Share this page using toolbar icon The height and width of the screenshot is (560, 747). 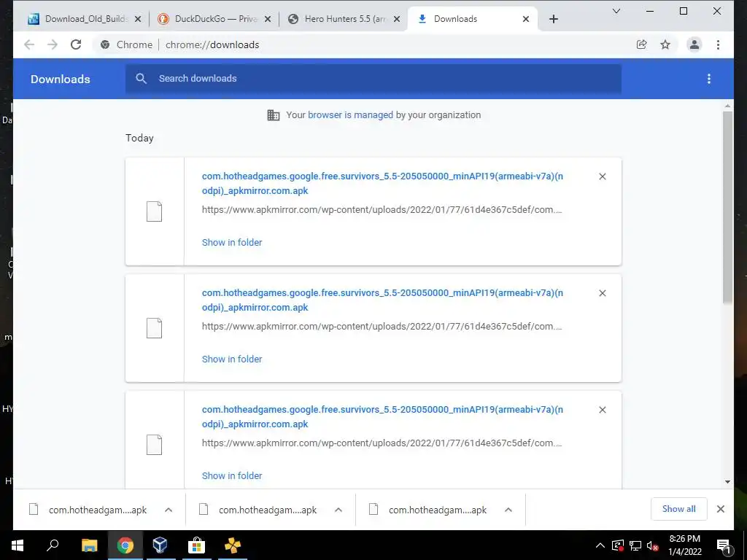coord(642,44)
